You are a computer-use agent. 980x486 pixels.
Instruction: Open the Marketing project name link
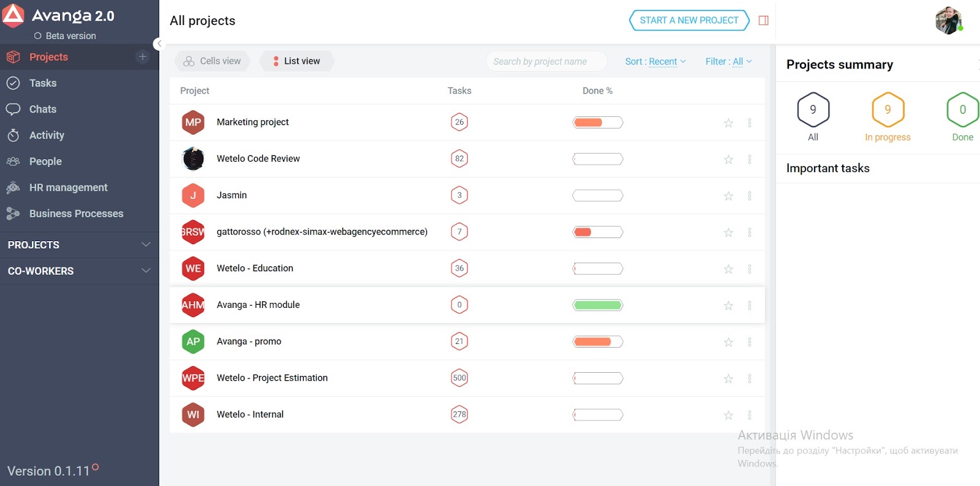coord(252,122)
